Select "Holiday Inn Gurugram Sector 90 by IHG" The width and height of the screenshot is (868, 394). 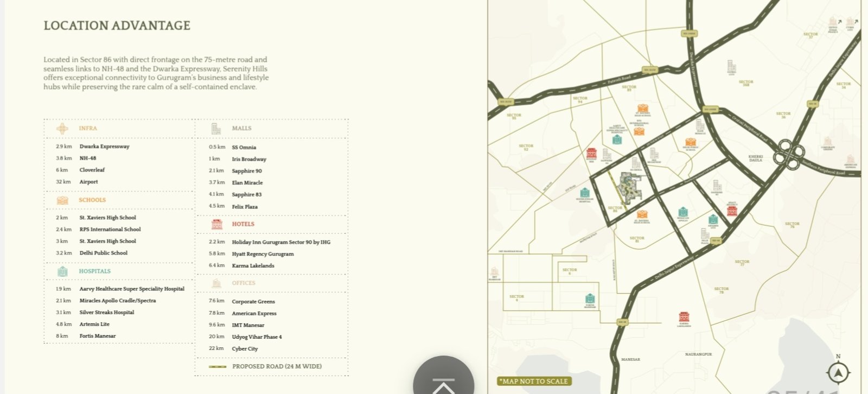coord(281,243)
